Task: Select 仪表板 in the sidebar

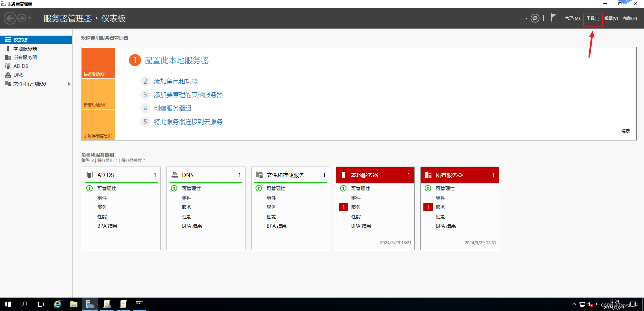Action: (x=36, y=40)
